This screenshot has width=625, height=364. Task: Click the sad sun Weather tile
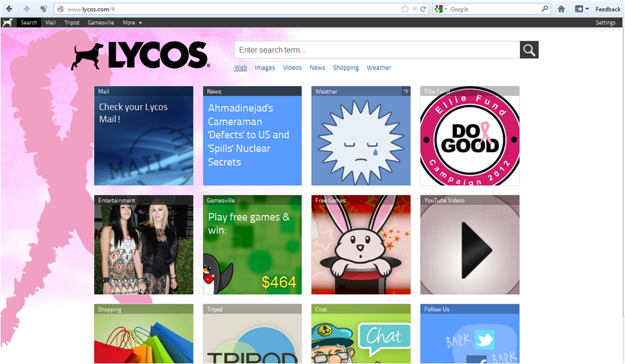click(x=361, y=136)
